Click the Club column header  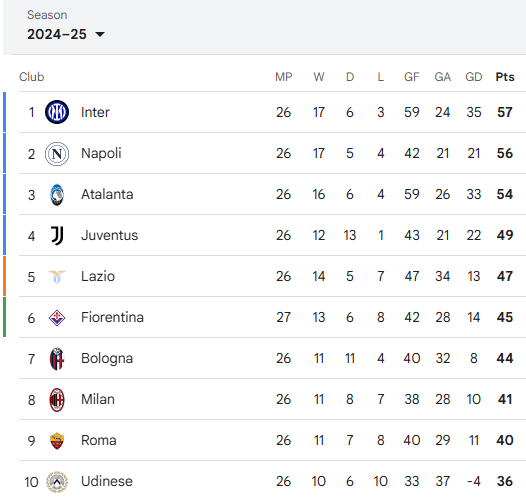[32, 77]
